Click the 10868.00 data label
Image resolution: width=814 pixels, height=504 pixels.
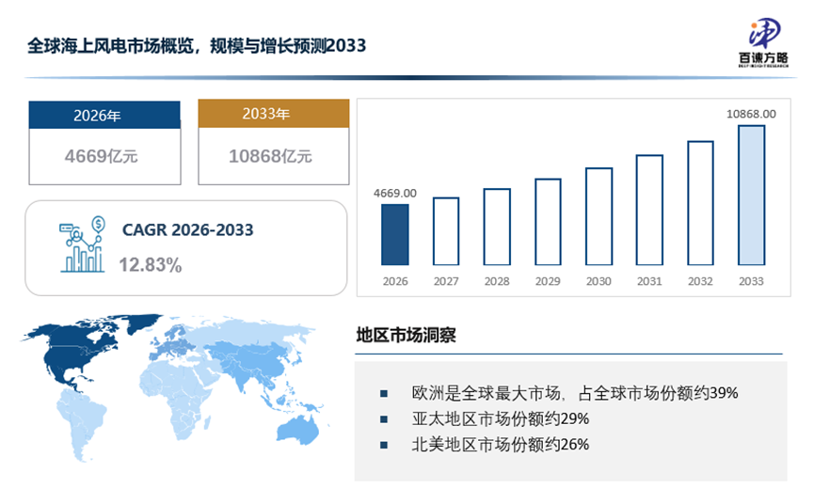tap(751, 114)
